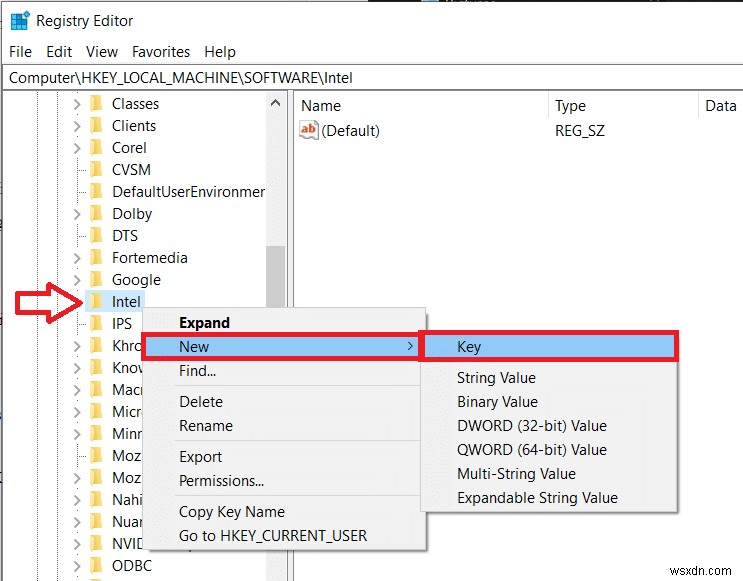The width and height of the screenshot is (743, 581).
Task: Open the Edit menu
Action: [59, 52]
